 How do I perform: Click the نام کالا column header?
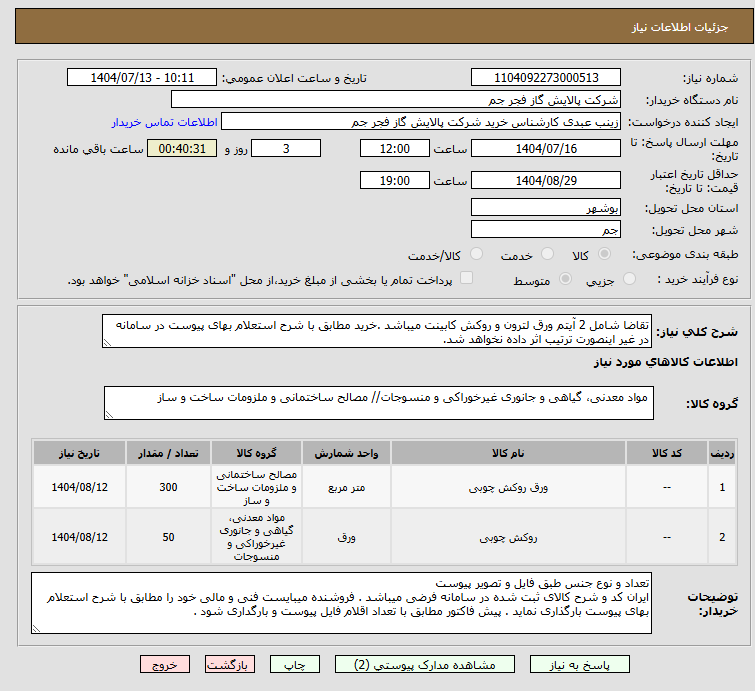[508, 453]
